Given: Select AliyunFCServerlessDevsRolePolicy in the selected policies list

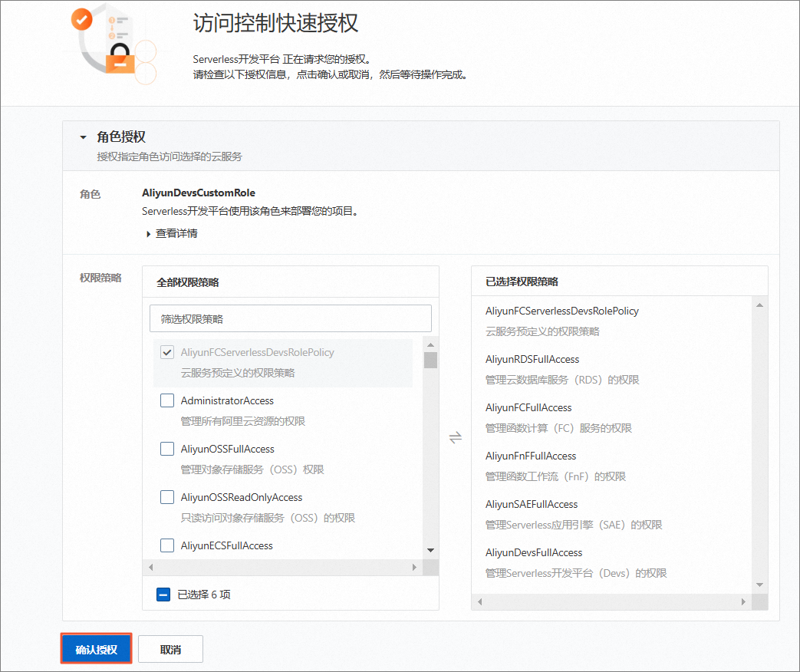Looking at the screenshot, I should (561, 311).
